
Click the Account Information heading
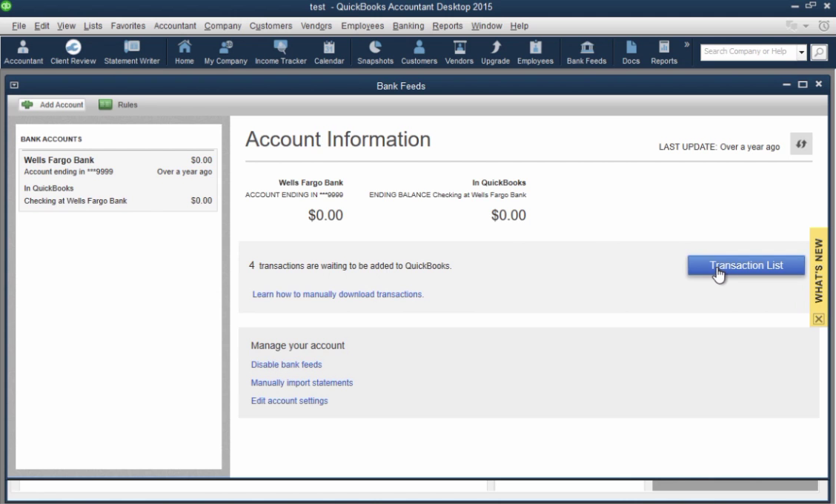338,139
